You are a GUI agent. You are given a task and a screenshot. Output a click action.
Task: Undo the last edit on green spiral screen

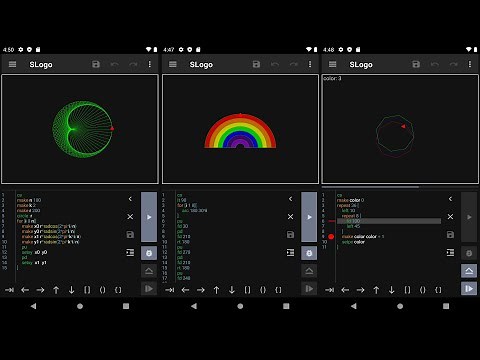[114, 64]
